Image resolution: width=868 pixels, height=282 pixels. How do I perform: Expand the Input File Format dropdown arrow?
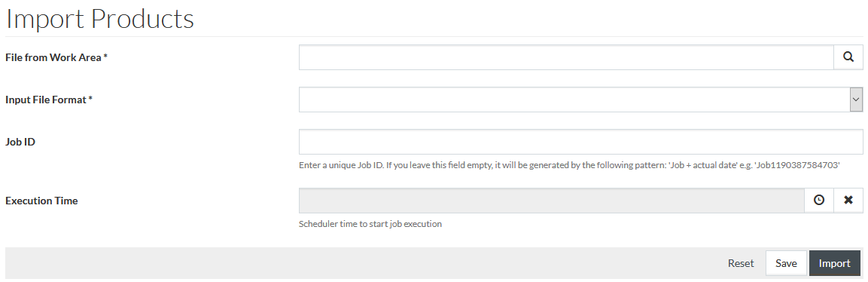coord(857,100)
